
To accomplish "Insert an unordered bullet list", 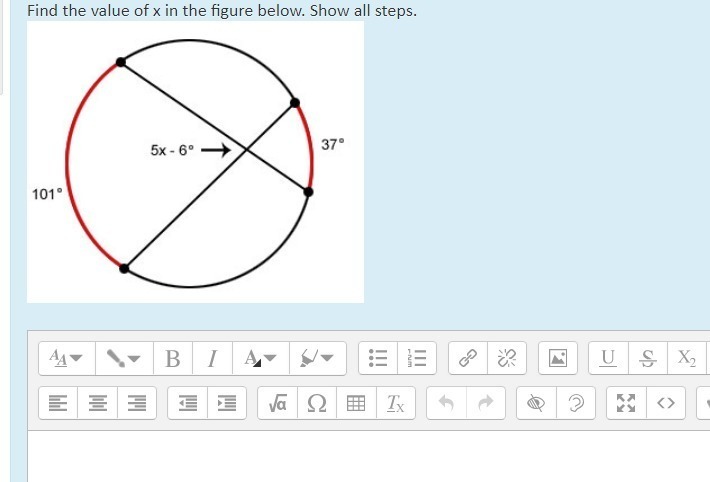I will [x=379, y=357].
